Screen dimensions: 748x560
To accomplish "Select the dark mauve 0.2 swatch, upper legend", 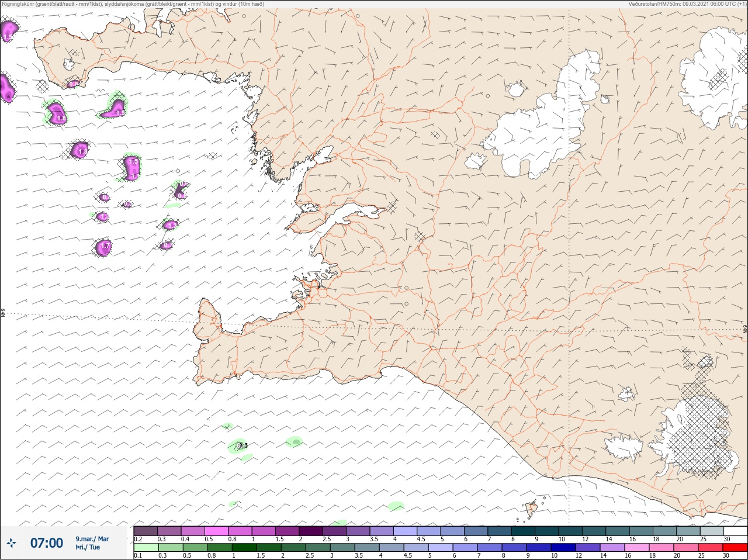I will [x=146, y=531].
